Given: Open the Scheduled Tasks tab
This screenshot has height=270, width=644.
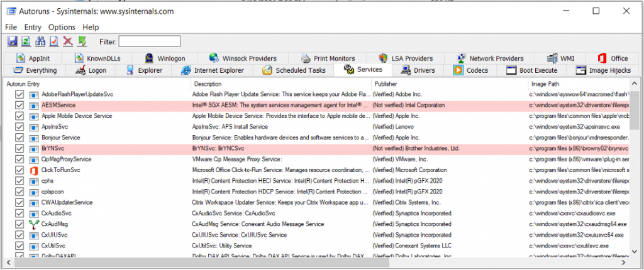Looking at the screenshot, I should (x=294, y=70).
